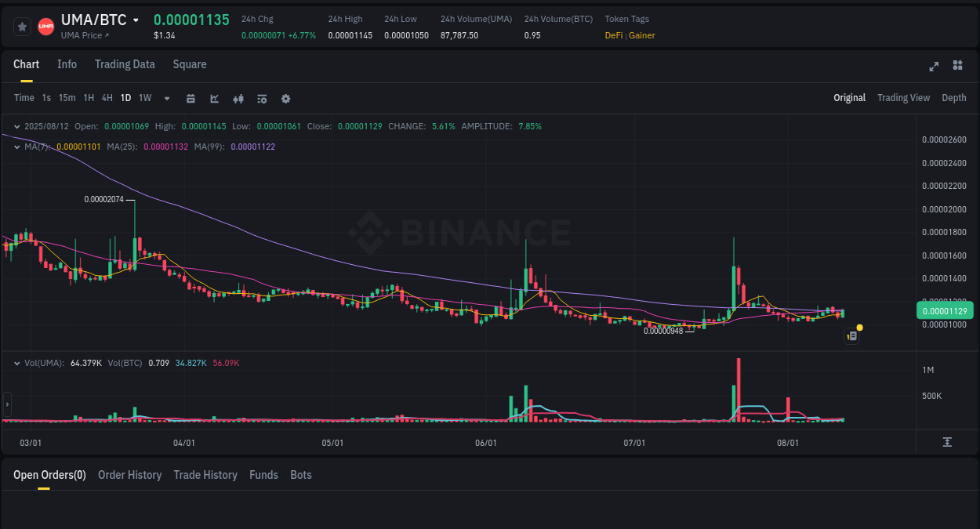Open the indicators list icon
Viewport: 980px width, 529px height.
[x=261, y=98]
